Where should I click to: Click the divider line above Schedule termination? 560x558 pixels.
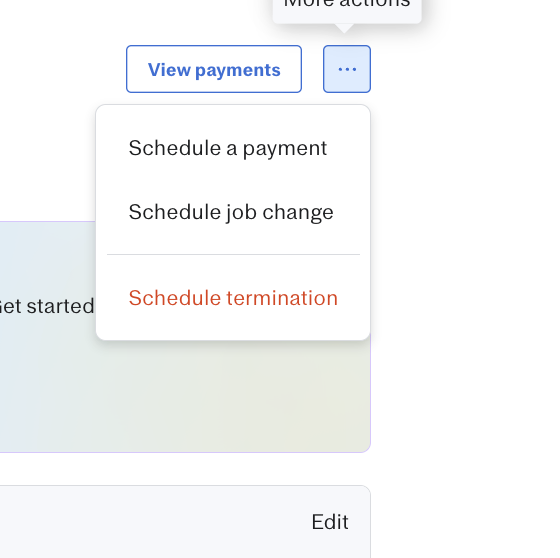tap(234, 255)
